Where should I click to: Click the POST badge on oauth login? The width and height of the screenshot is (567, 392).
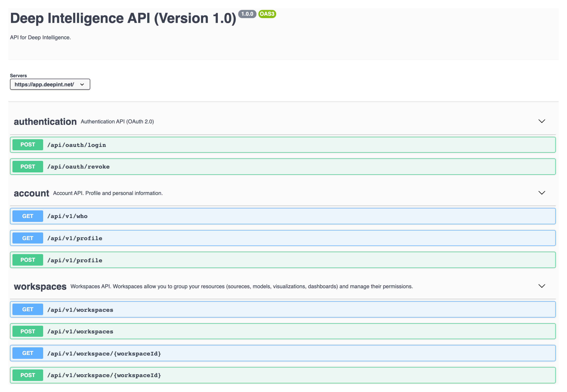pyautogui.click(x=28, y=145)
